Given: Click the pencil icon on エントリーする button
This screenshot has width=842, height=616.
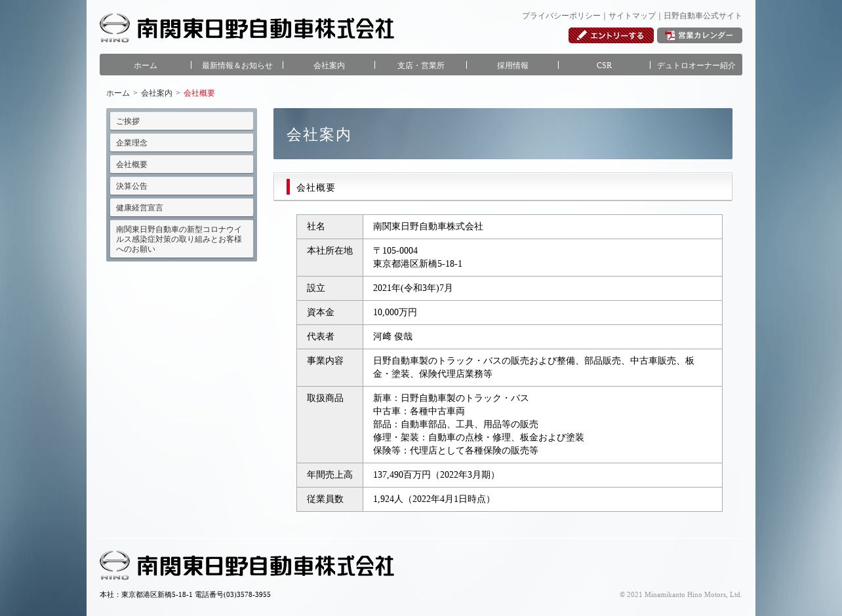Looking at the screenshot, I should 581,35.
